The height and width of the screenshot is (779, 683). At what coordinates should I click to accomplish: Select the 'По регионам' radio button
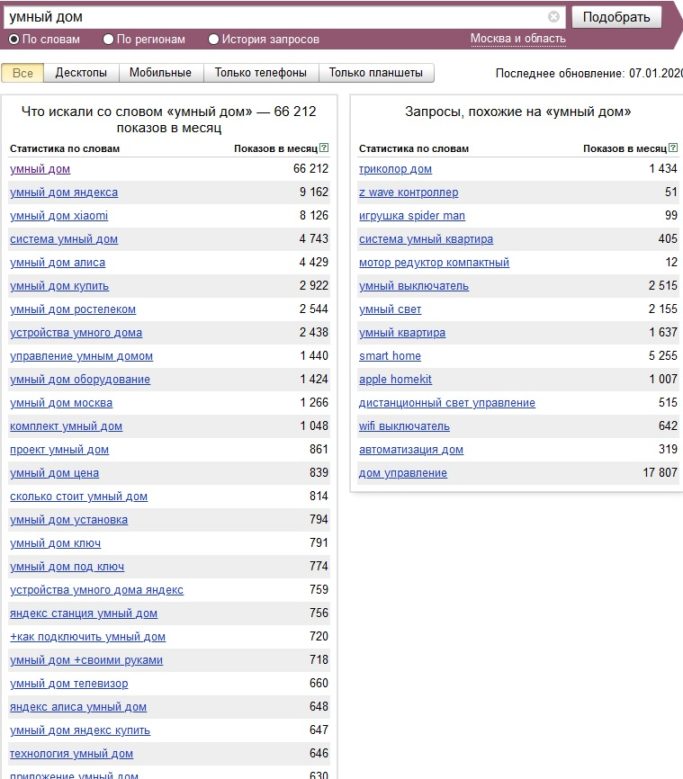[x=108, y=39]
